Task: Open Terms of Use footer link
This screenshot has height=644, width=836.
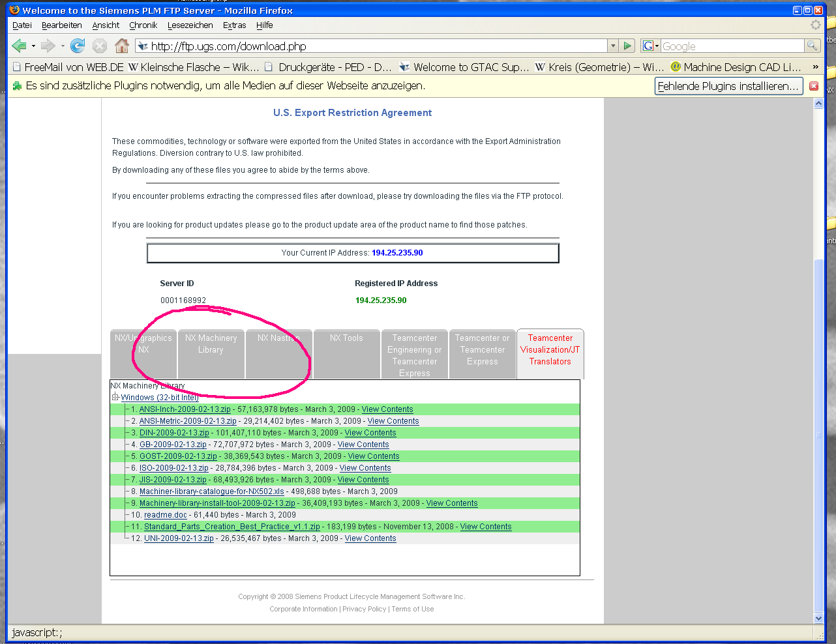Action: coord(413,609)
